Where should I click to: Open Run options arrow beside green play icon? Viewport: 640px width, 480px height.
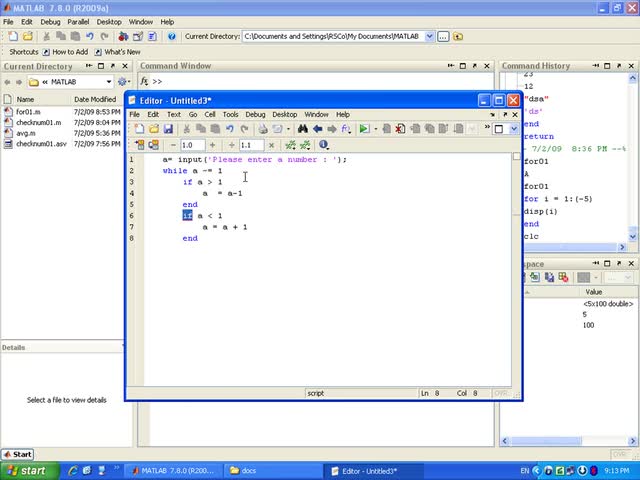(x=376, y=129)
